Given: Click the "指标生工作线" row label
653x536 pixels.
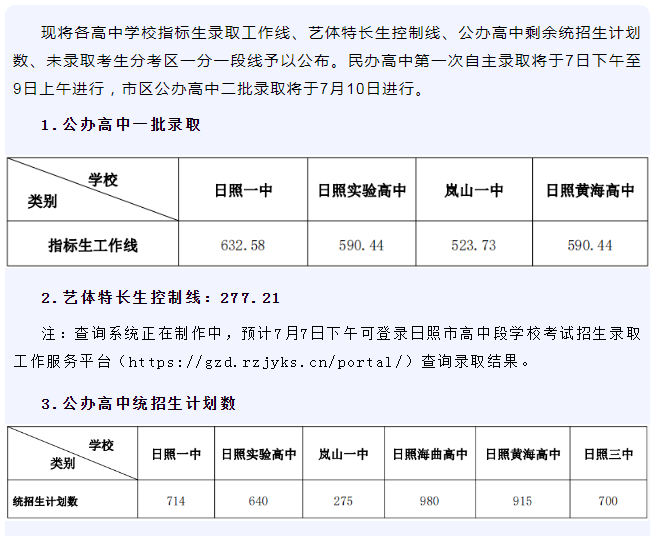Looking at the screenshot, I should coord(93,245).
